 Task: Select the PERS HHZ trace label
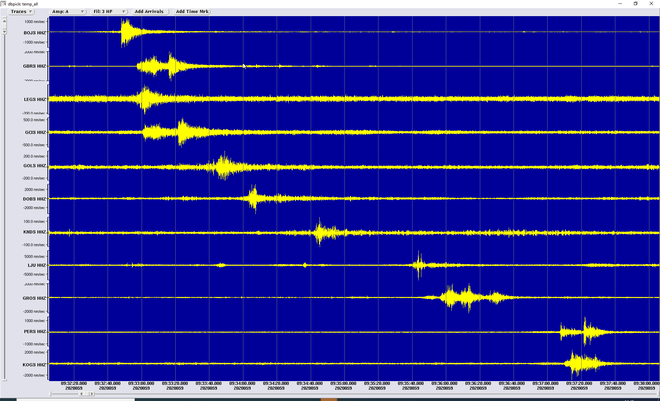tap(35, 331)
